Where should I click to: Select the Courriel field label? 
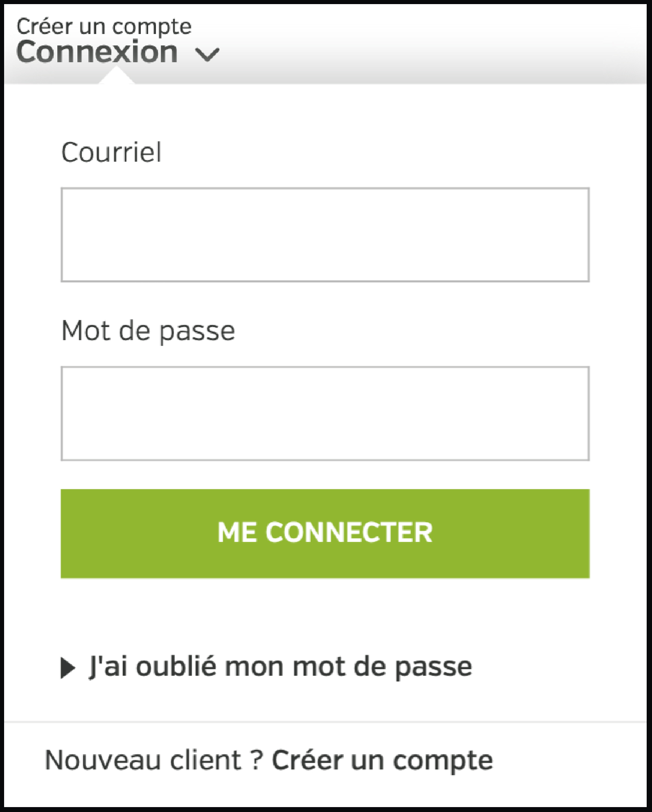111,151
